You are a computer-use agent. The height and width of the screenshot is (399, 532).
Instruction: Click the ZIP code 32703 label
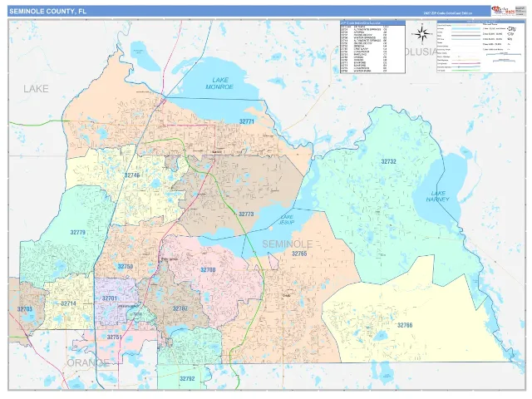click(x=24, y=309)
